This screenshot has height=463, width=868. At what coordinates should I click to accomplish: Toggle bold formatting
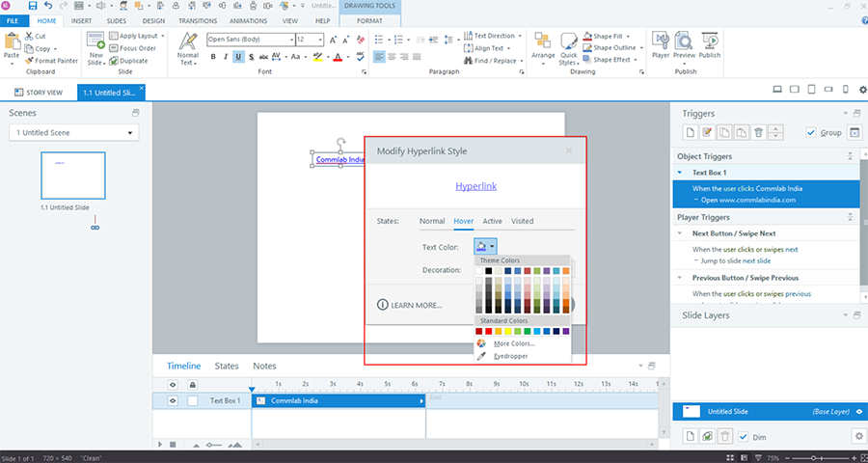(x=214, y=57)
